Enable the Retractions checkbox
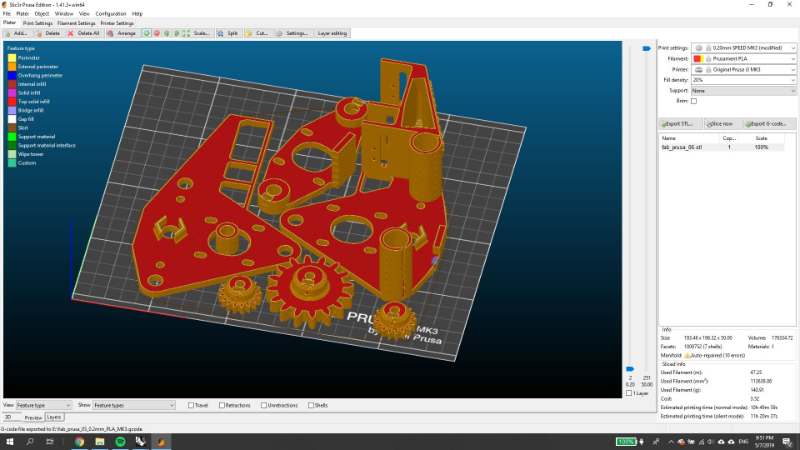The image size is (800, 450). coord(221,405)
